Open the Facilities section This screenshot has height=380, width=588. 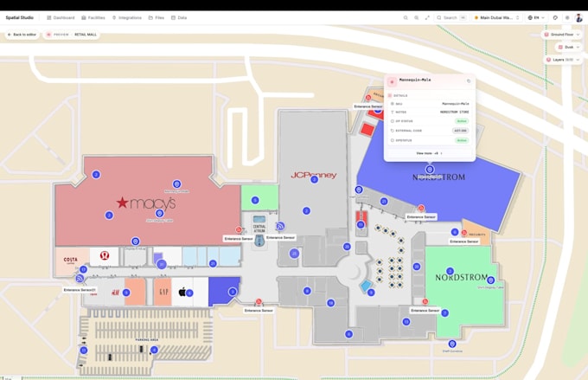tap(93, 17)
